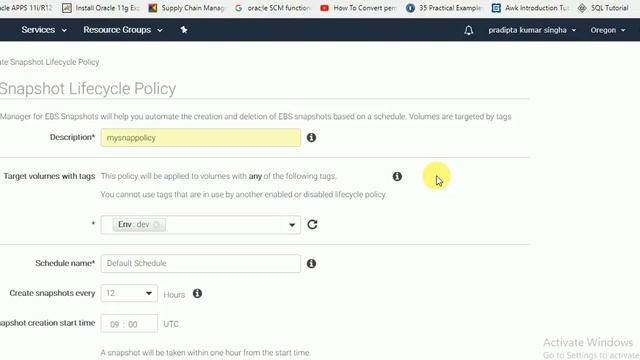640x360 pixels.
Task: Remove the Env : dev tag
Action: click(156, 224)
